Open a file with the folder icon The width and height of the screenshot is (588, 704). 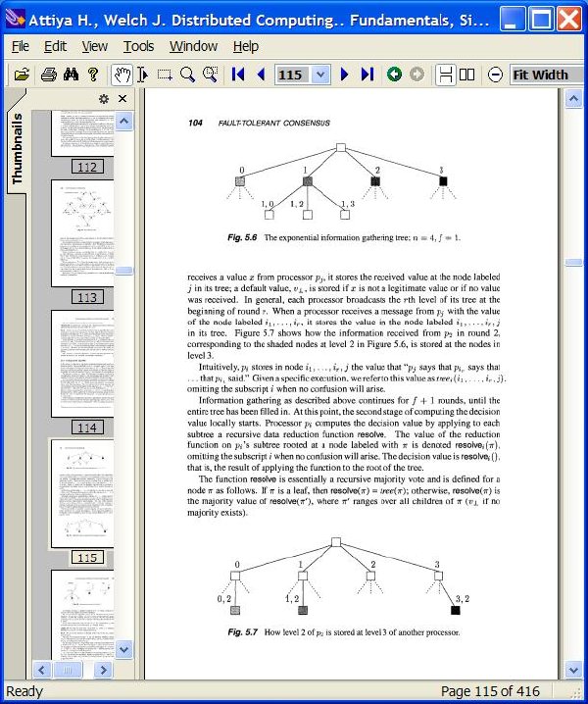coord(22,75)
